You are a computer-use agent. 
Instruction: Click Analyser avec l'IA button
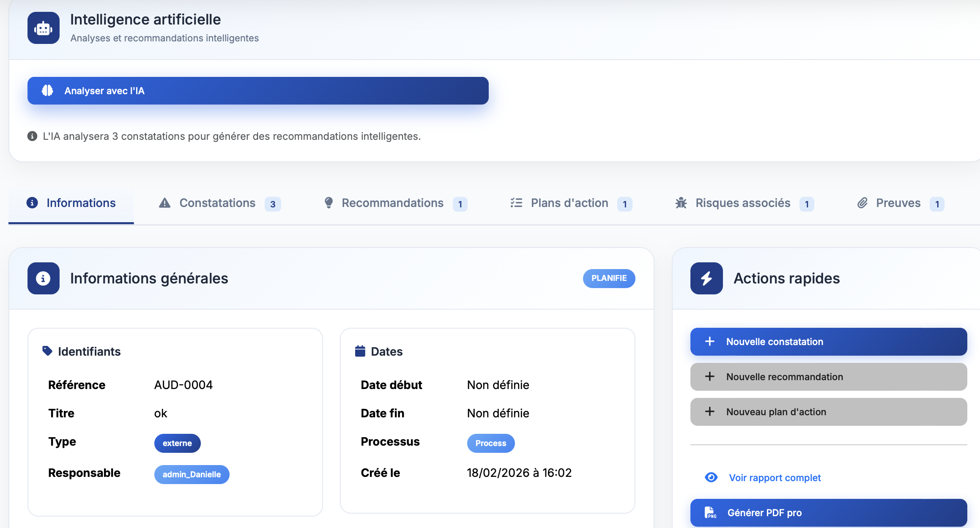[257, 90]
